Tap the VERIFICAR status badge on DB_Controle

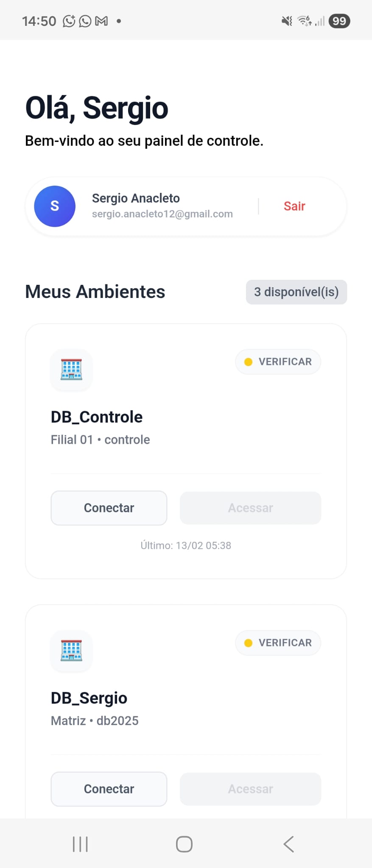tap(278, 362)
